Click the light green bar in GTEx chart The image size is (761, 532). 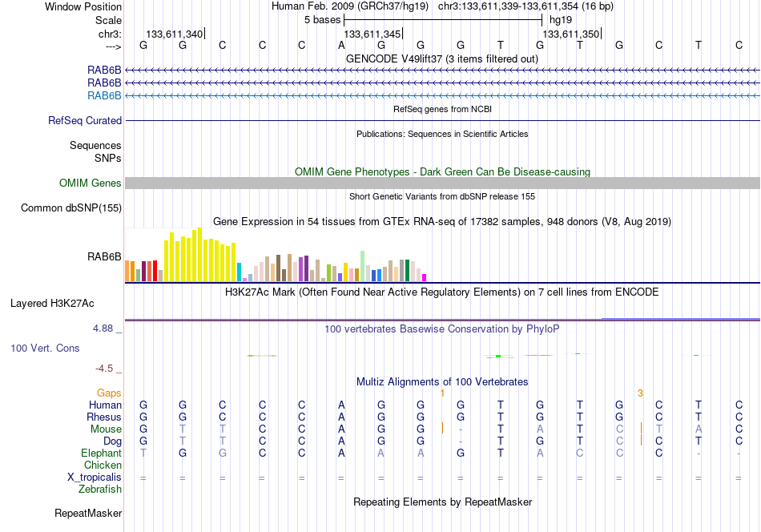363,266
